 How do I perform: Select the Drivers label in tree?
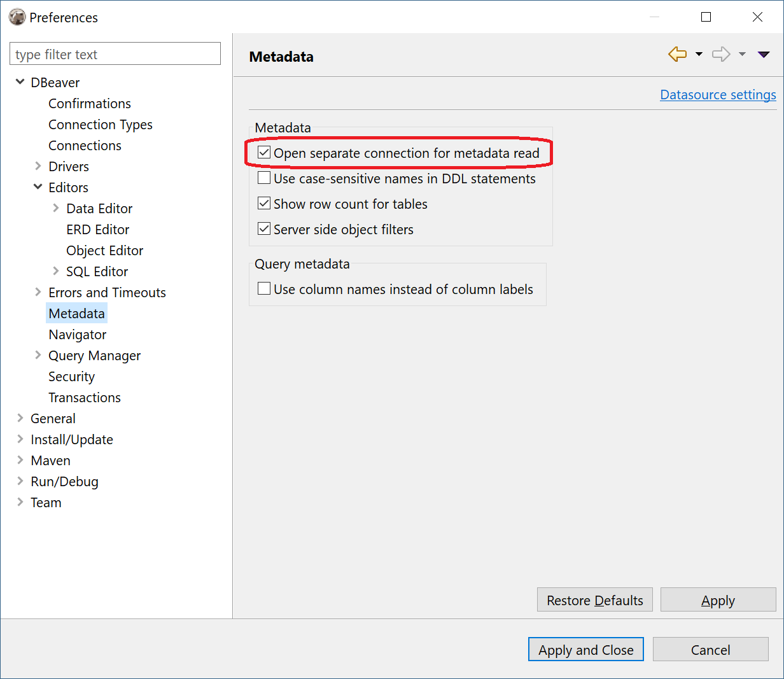coord(69,167)
